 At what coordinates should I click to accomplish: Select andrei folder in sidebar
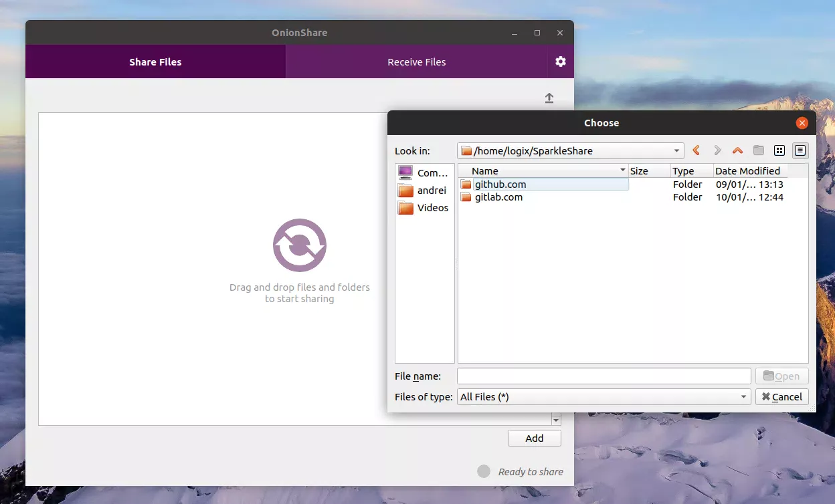[x=424, y=191]
